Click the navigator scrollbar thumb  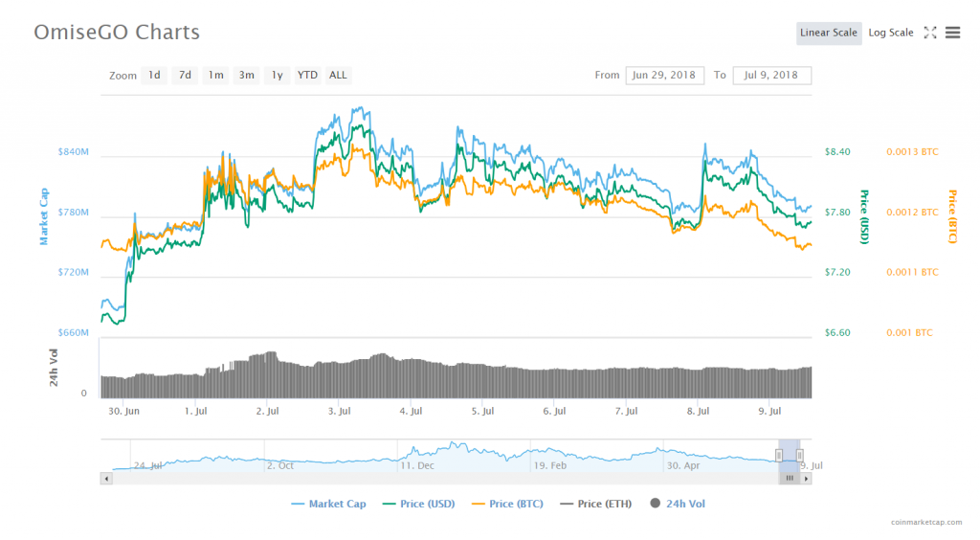click(790, 479)
